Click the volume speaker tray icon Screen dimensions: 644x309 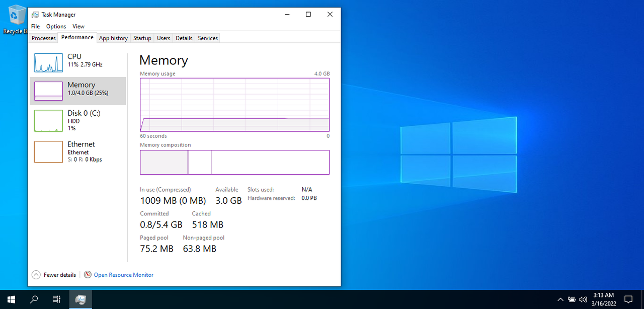click(583, 299)
